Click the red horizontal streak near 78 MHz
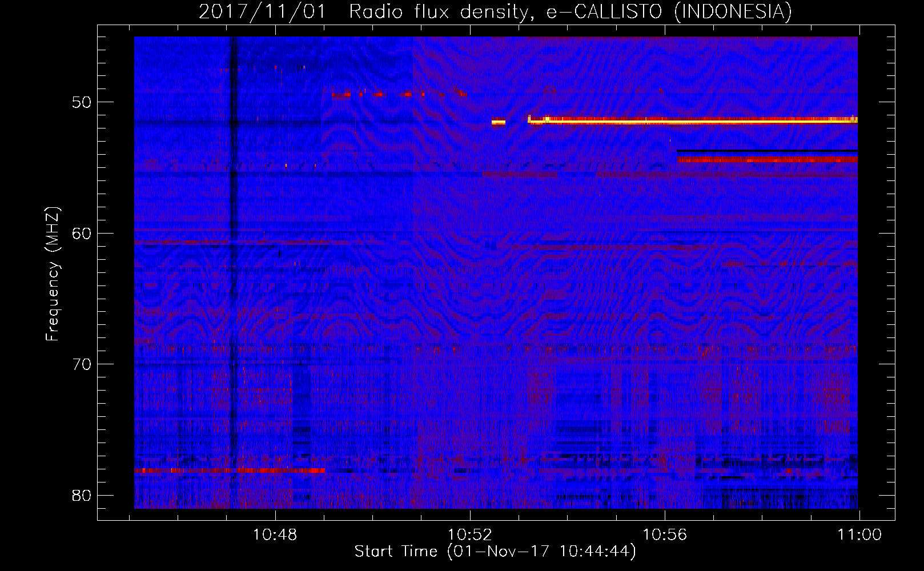924x571 pixels. pyautogui.click(x=230, y=470)
